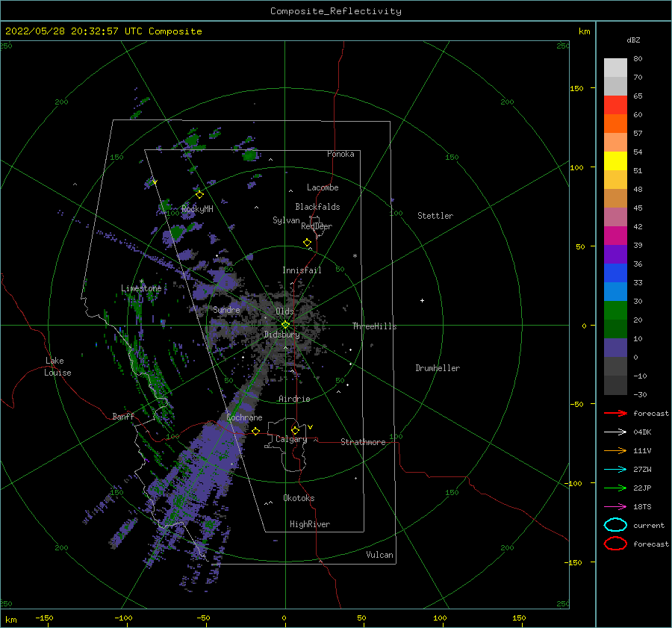
Task: Click the yellow diamond marker inside Calgary
Action: [x=295, y=430]
